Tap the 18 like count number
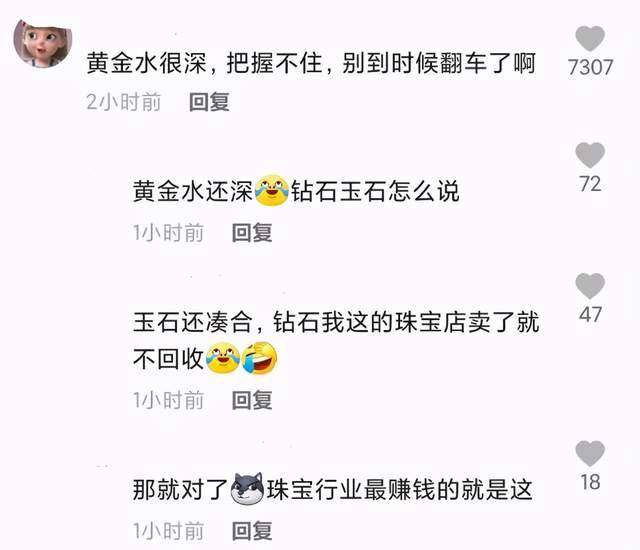Screen dimensions: 640x550 590,482
